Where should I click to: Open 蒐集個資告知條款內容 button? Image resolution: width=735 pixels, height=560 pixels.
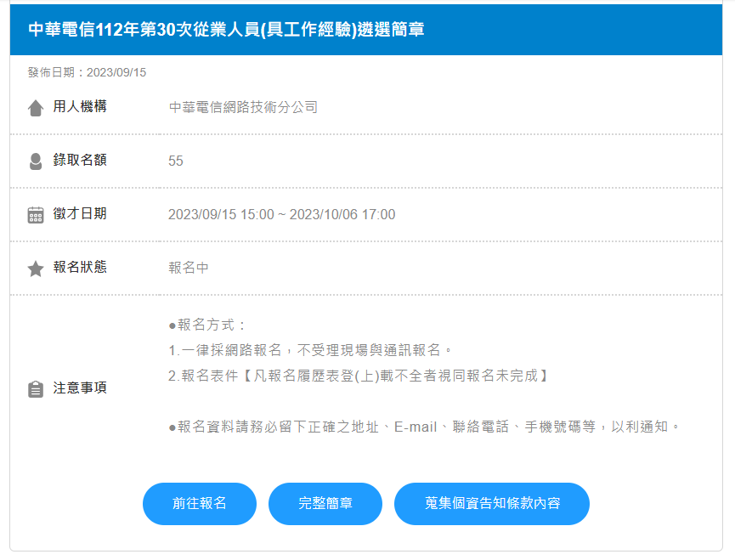[491, 504]
